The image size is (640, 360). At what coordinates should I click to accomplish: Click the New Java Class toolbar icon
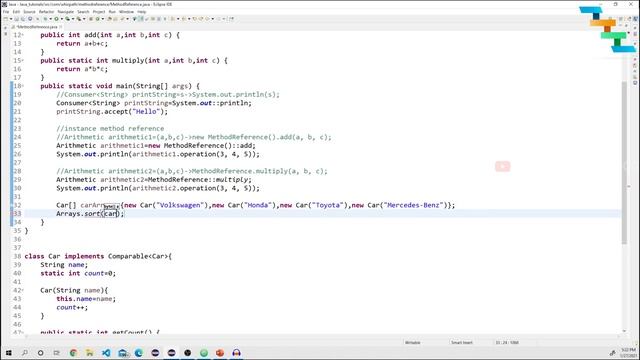[97, 19]
